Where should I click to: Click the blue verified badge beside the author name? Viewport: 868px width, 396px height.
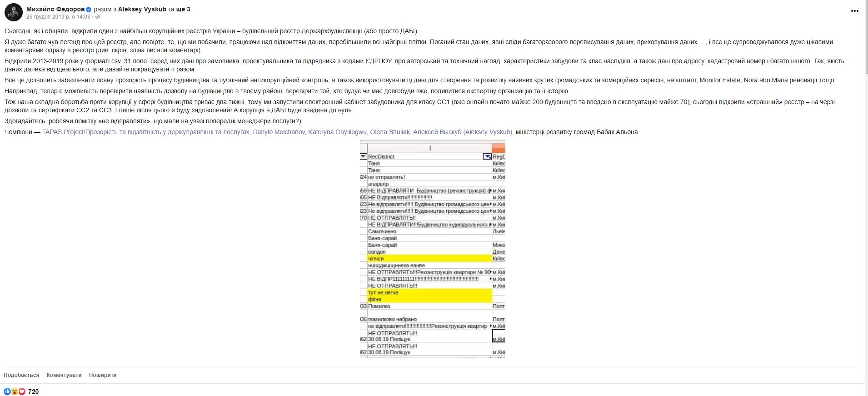click(89, 9)
